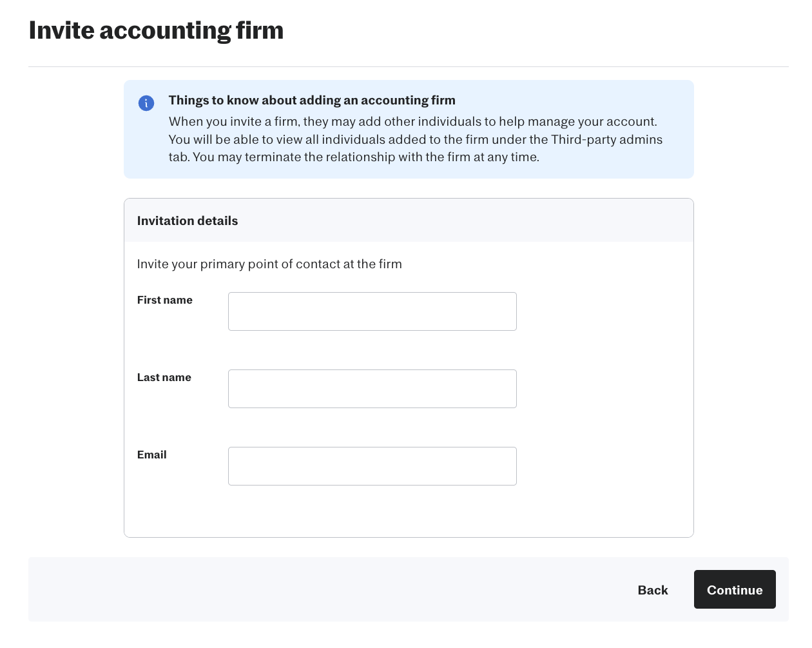Image resolution: width=812 pixels, height=648 pixels.
Task: Click the blue info icon in the banner
Action: click(x=146, y=103)
